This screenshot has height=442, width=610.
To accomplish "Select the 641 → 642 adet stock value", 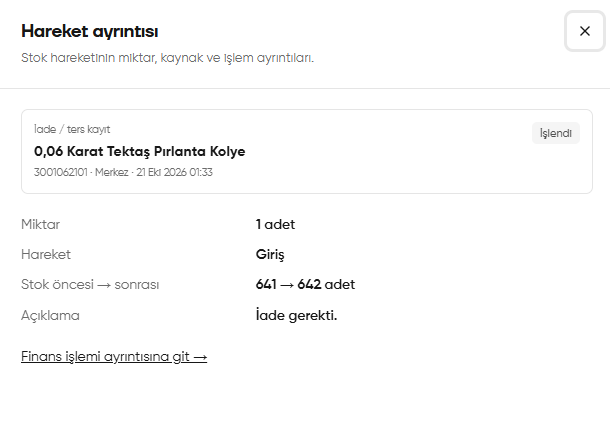I will point(305,284).
